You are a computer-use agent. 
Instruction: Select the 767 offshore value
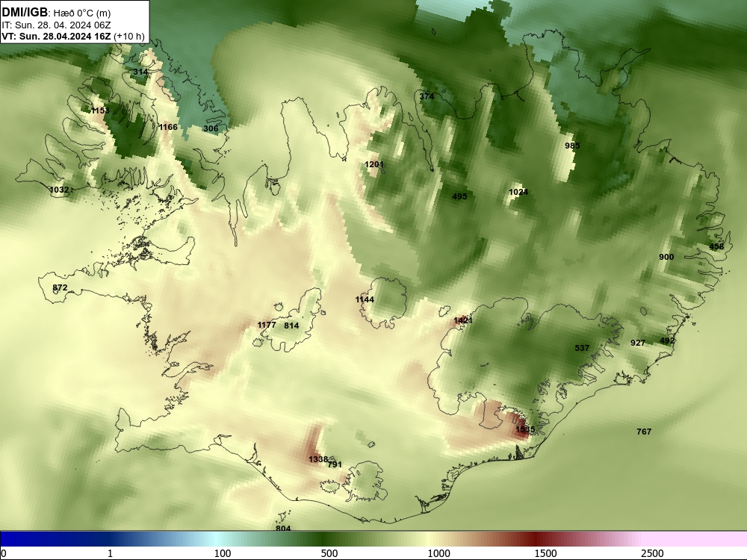pyautogui.click(x=644, y=432)
